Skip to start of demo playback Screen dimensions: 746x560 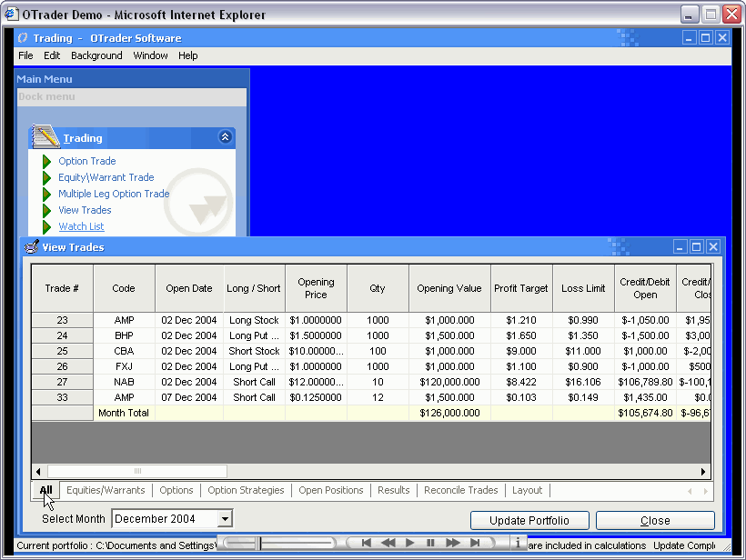tap(367, 543)
